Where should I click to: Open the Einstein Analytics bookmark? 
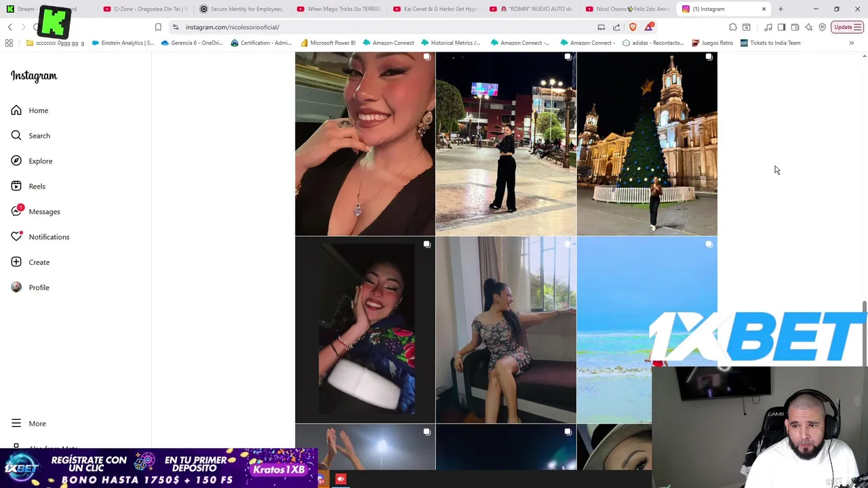123,43
